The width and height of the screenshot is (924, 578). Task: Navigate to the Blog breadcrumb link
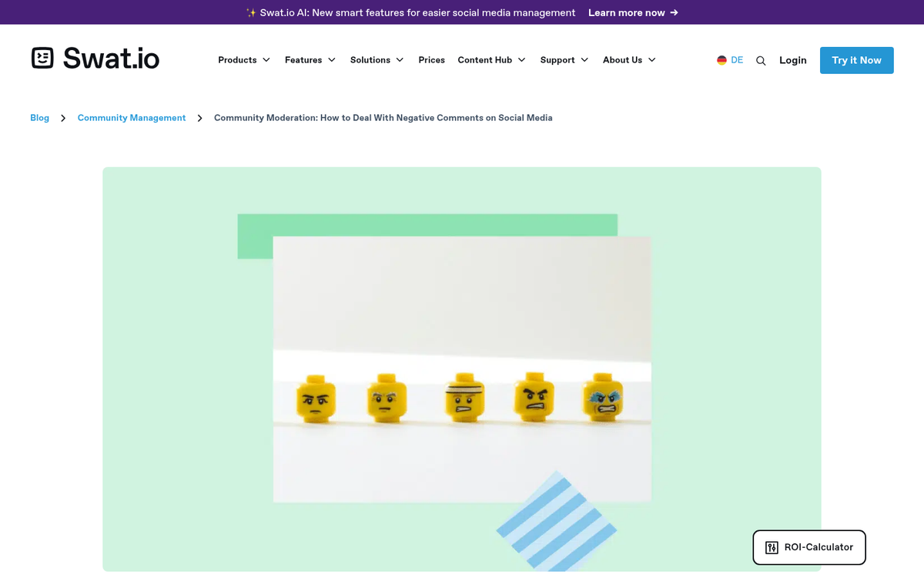pos(39,118)
